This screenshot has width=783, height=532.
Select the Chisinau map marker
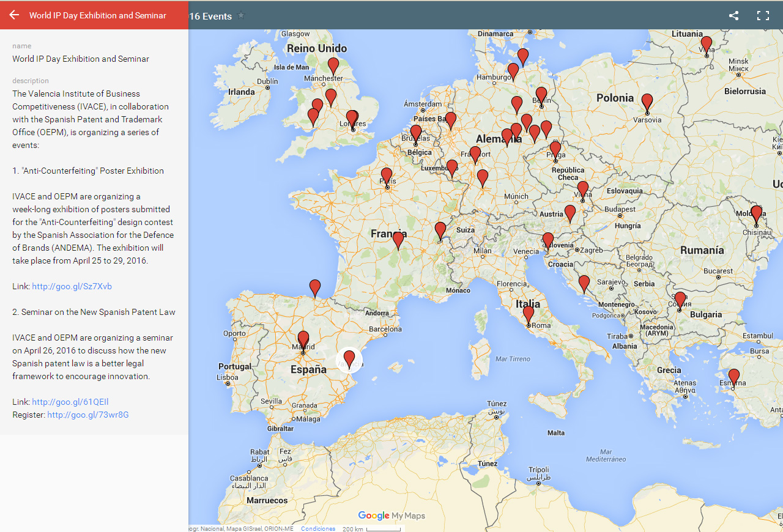(x=756, y=215)
